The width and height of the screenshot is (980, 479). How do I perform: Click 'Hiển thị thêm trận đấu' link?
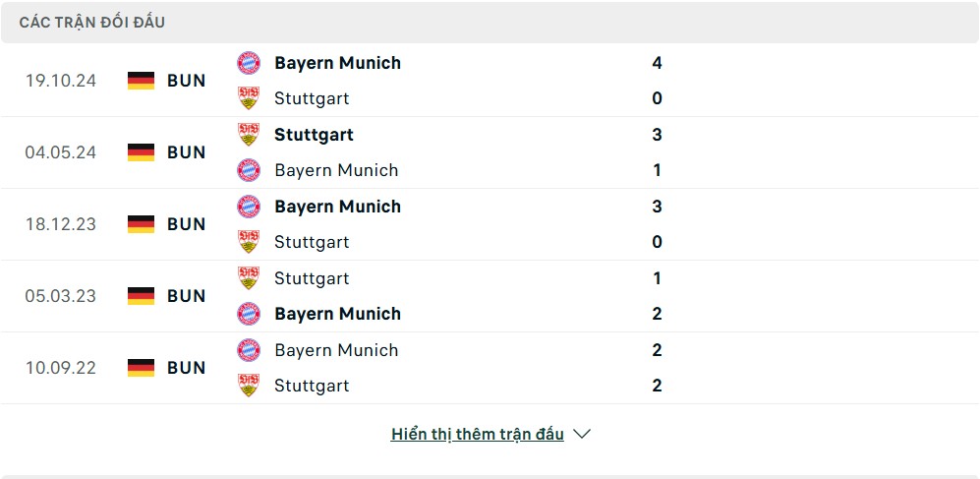(x=478, y=434)
